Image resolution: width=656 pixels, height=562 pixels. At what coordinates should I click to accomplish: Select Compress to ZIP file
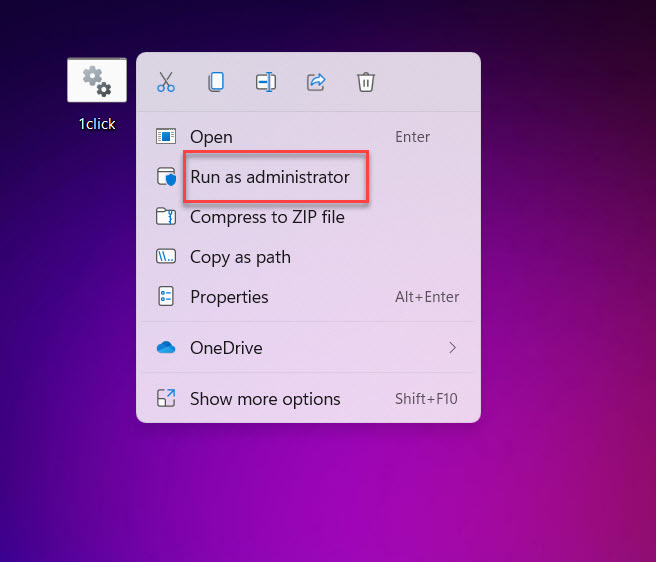[267, 217]
